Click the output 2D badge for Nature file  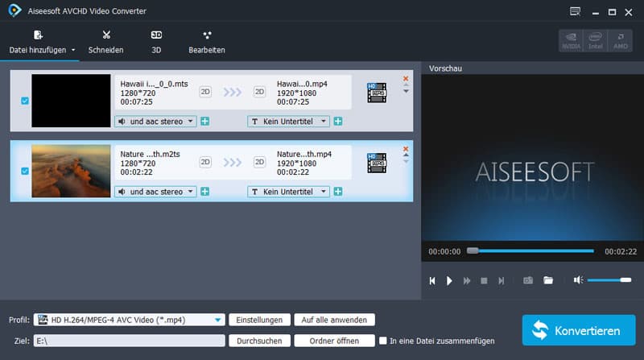click(259, 162)
